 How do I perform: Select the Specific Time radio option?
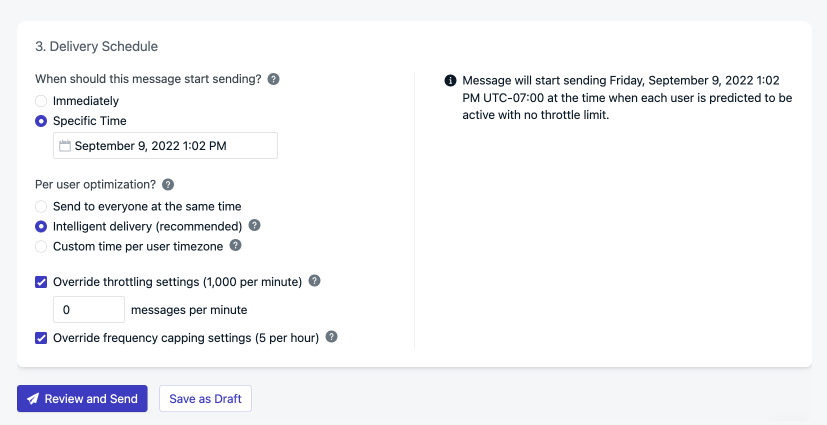[x=41, y=121]
